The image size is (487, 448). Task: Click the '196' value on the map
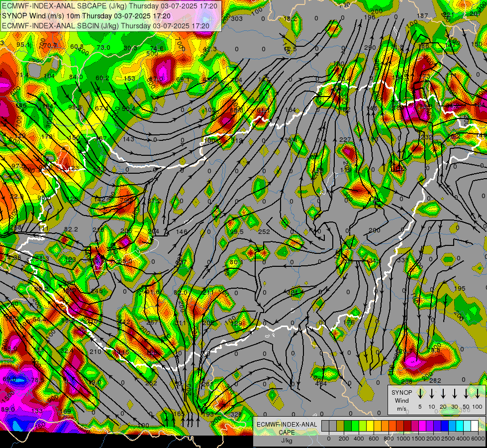pos(370,17)
